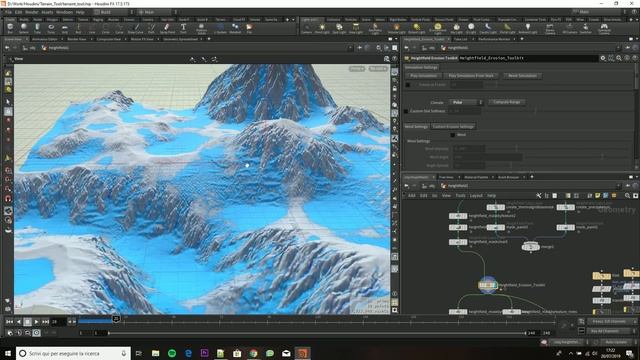640x360 pixels.
Task: Select the File shelf tool
Action: click(249, 28)
